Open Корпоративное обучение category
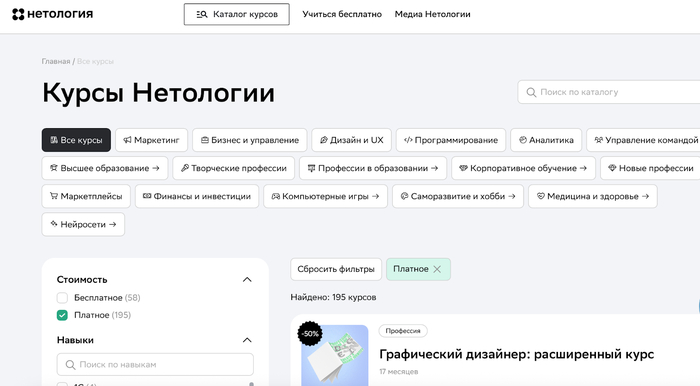This screenshot has width=700, height=386. (524, 168)
